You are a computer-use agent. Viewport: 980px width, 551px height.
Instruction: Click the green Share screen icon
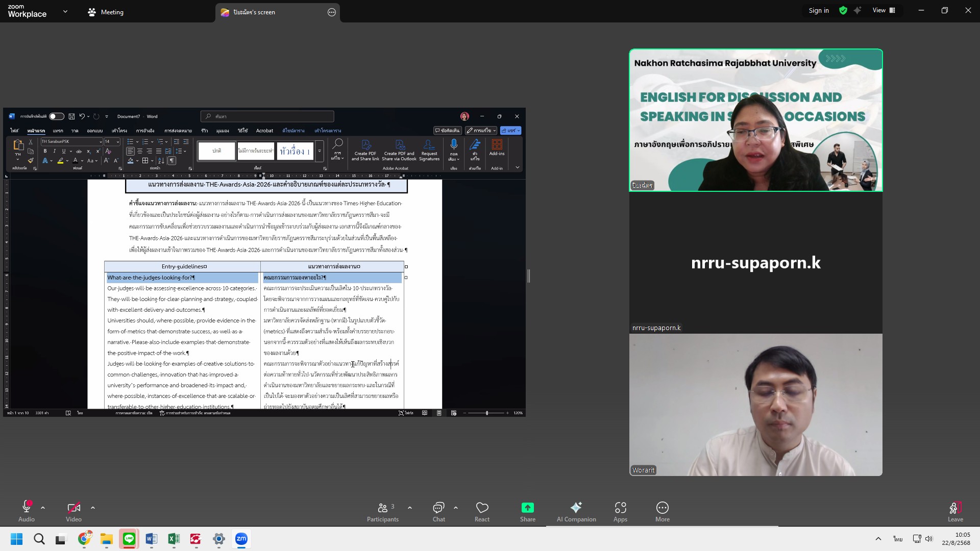coord(527,508)
